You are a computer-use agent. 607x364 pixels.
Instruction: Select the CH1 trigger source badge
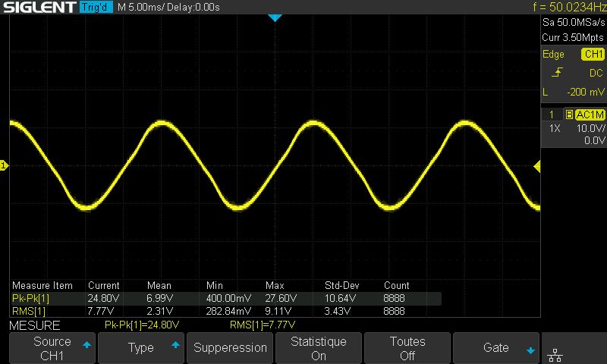tap(593, 54)
